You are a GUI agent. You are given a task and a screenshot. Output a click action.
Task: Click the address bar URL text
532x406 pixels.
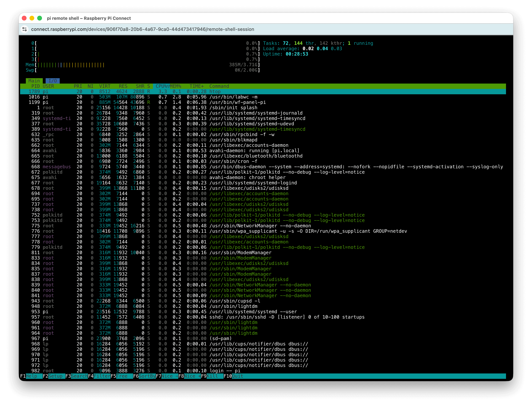[x=143, y=29]
